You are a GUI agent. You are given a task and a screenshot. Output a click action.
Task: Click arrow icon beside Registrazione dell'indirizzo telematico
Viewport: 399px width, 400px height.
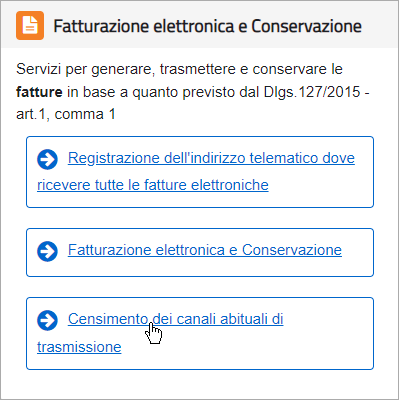pos(47,159)
